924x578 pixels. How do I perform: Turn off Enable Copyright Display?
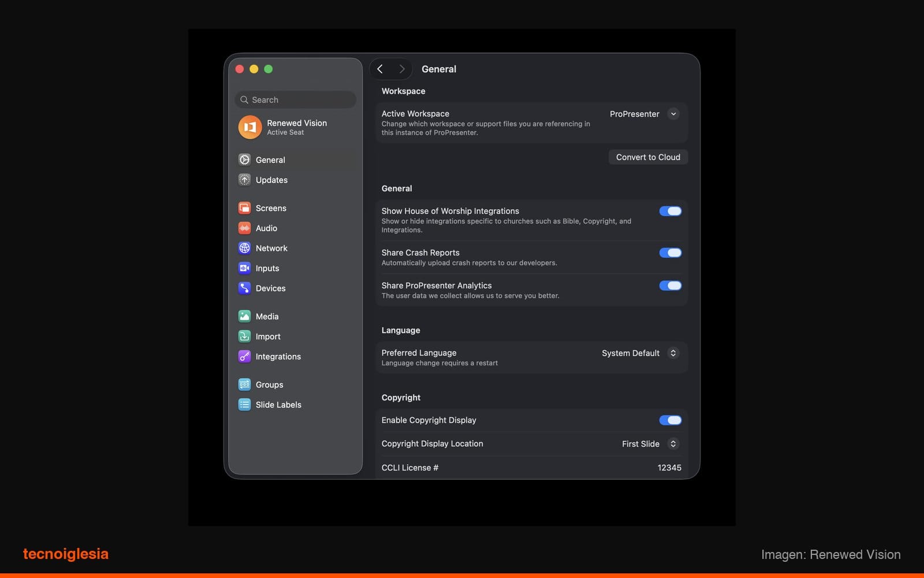[x=670, y=420]
